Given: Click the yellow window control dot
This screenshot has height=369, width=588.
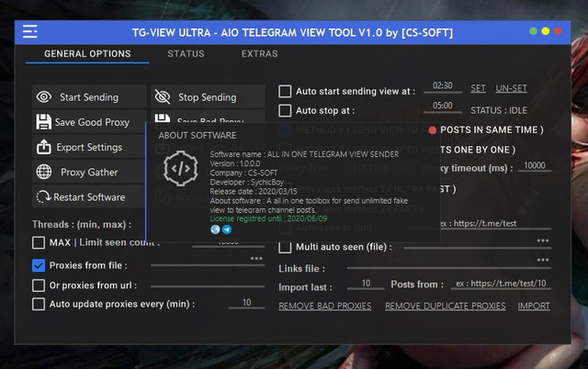Looking at the screenshot, I should [545, 31].
